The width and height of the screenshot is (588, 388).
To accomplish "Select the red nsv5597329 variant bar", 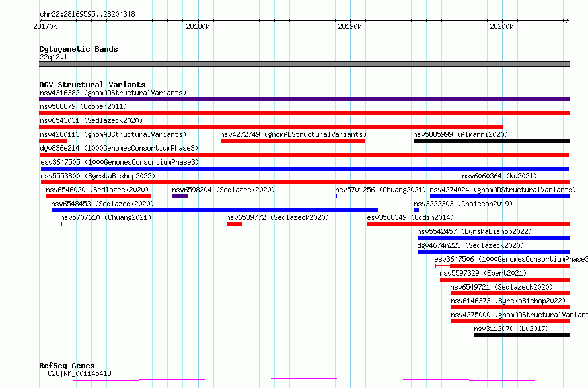I will pyautogui.click(x=505, y=280).
